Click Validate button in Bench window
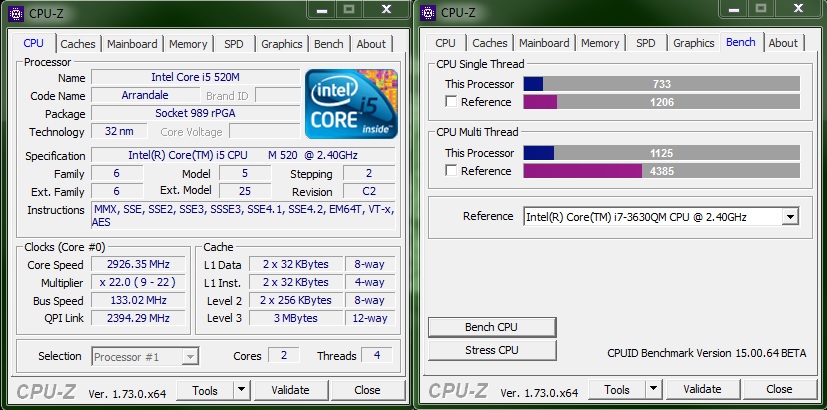This screenshot has width=827, height=410. (702, 389)
